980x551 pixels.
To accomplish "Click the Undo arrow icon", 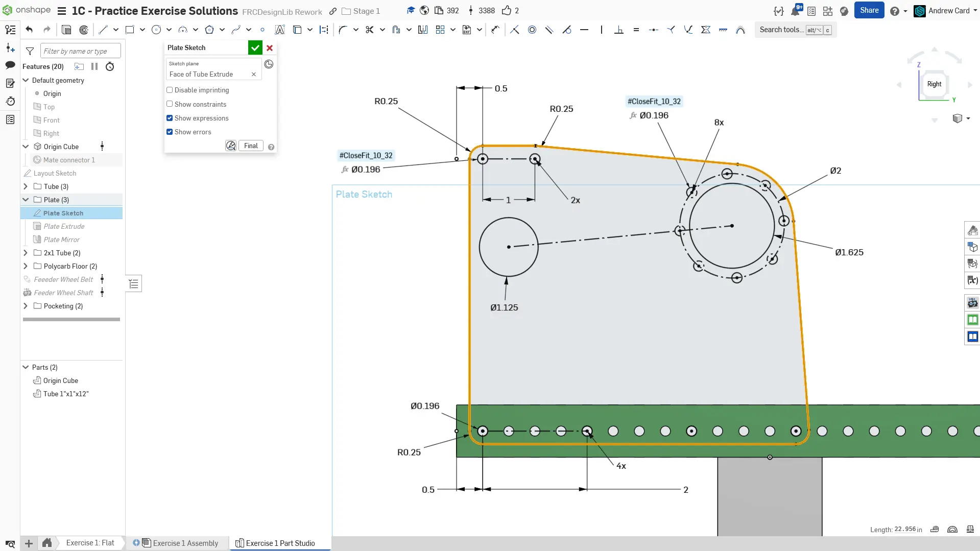I will click(x=29, y=30).
